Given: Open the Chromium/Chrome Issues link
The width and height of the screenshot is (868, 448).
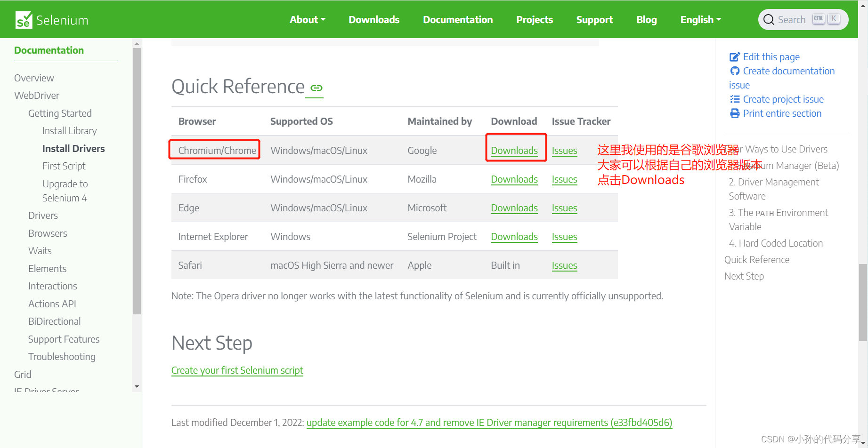Looking at the screenshot, I should pos(564,151).
